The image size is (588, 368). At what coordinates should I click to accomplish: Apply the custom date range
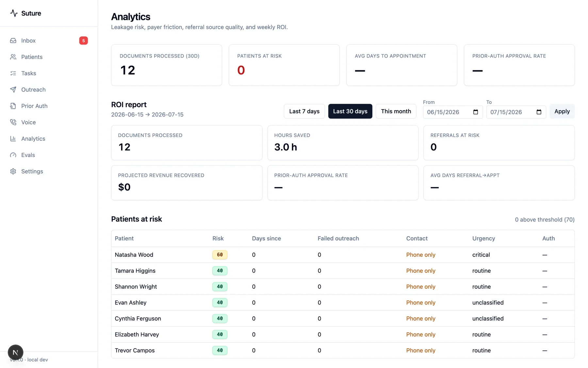click(562, 111)
